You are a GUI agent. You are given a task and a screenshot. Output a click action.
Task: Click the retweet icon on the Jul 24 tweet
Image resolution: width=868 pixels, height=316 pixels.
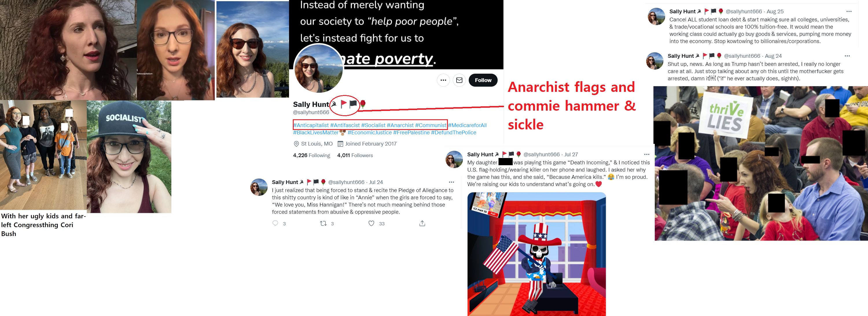click(323, 223)
